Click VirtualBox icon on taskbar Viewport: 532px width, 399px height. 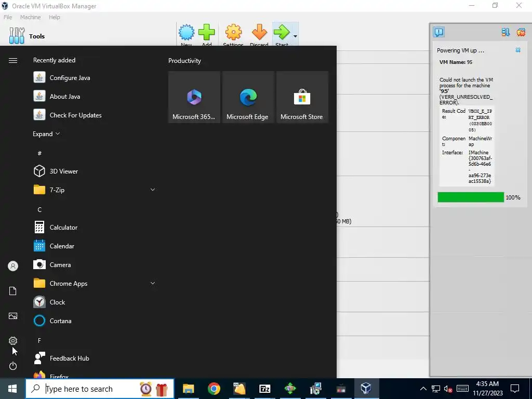(366, 389)
